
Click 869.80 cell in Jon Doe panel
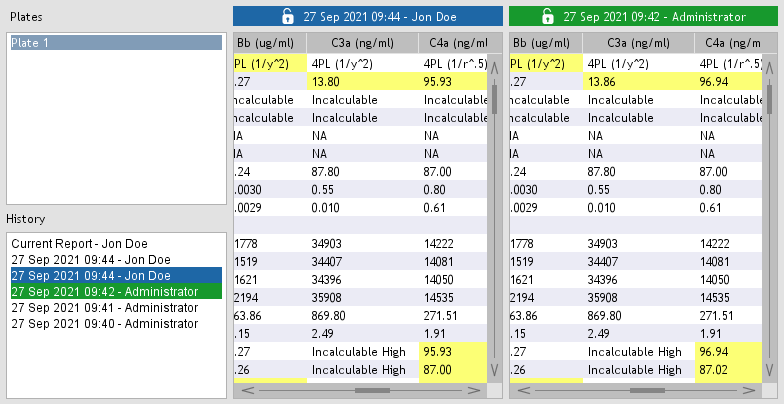(363, 316)
